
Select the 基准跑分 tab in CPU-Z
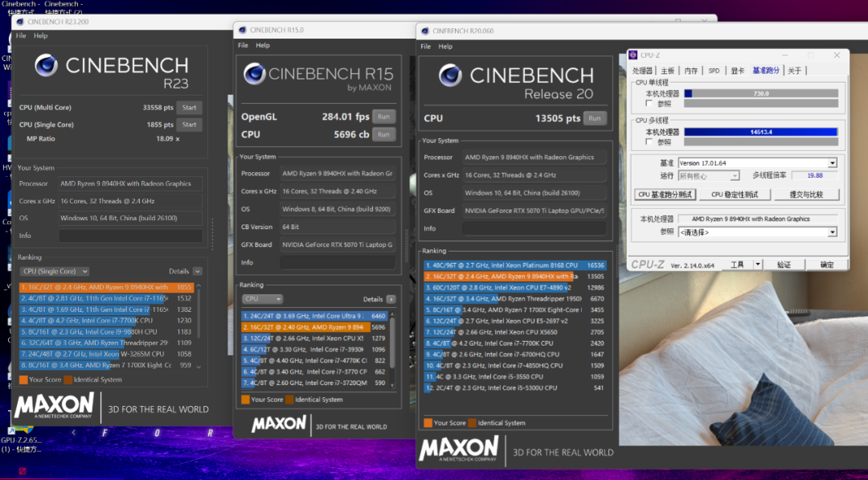(x=766, y=70)
